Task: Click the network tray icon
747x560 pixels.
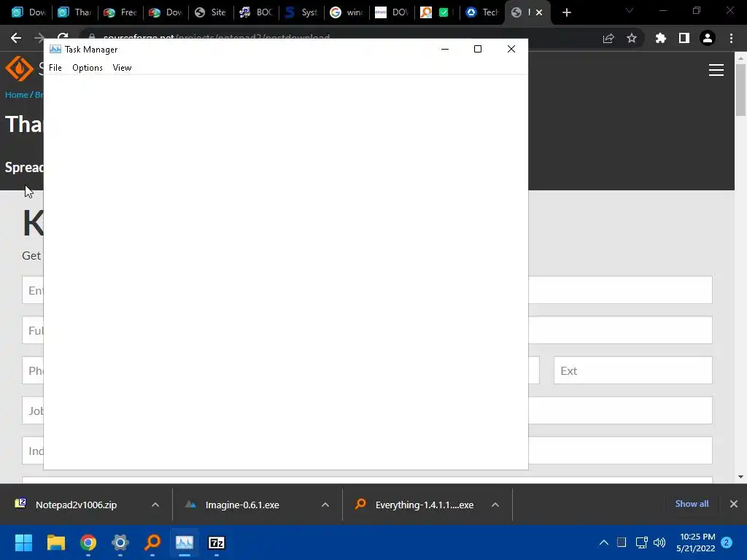Action: pos(642,542)
